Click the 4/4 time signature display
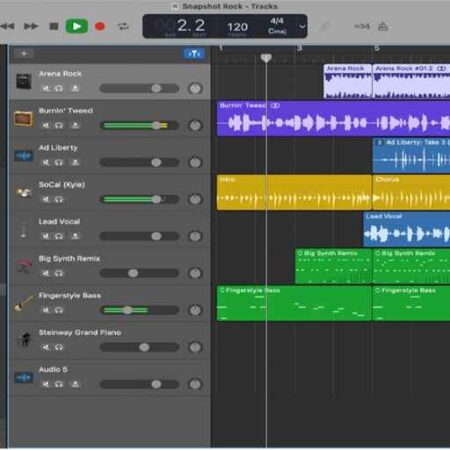Image resolution: width=450 pixels, height=450 pixels. (277, 21)
